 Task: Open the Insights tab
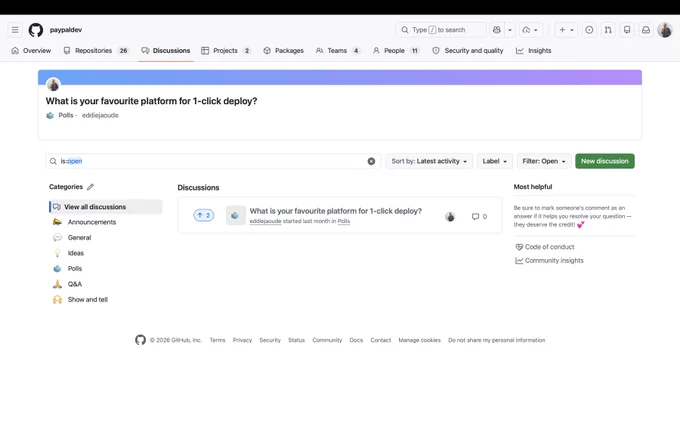[x=533, y=51]
